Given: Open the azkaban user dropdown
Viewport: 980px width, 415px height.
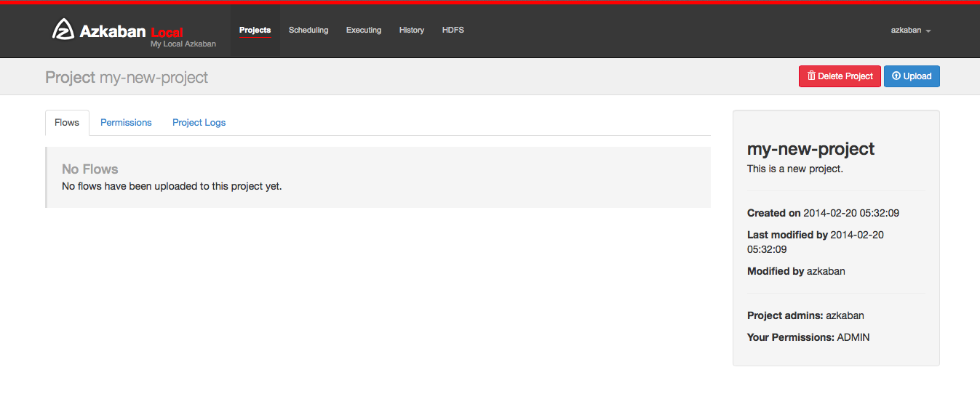Looking at the screenshot, I should pos(911,31).
